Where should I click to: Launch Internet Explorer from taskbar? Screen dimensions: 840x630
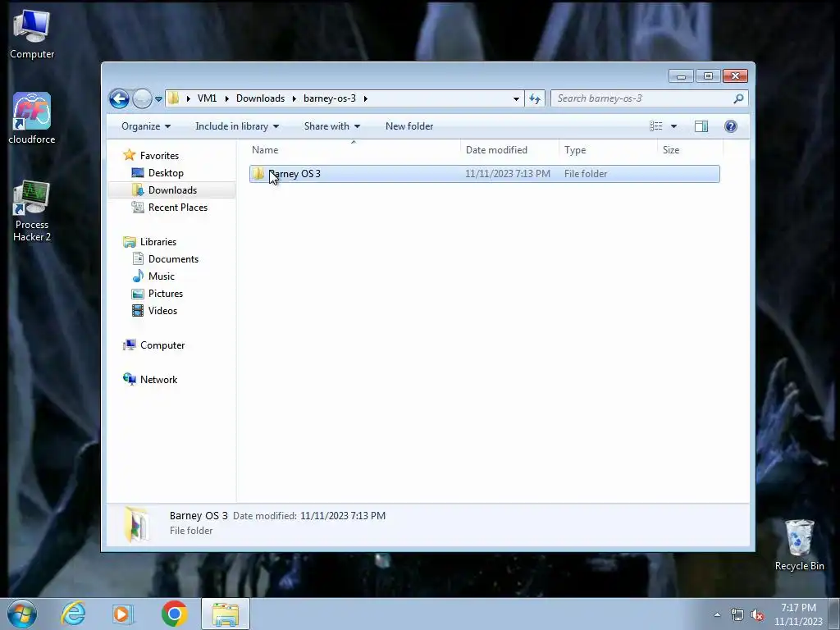pos(73,614)
